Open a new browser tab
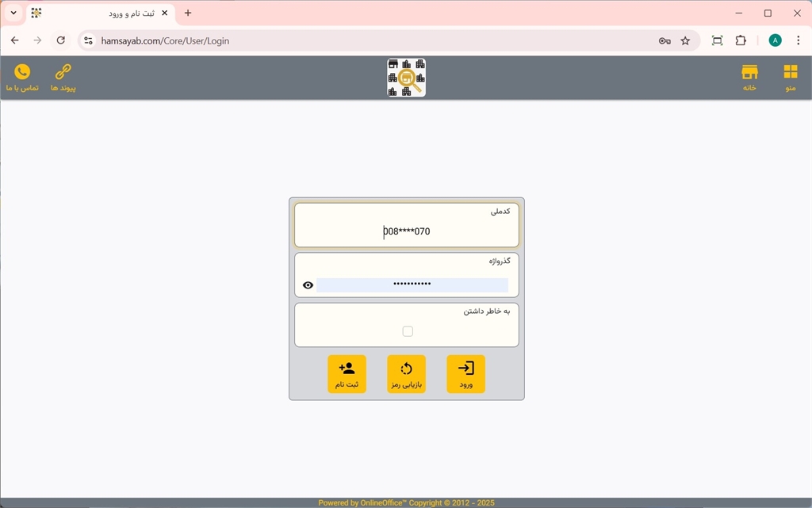This screenshot has height=508, width=812. tap(188, 13)
